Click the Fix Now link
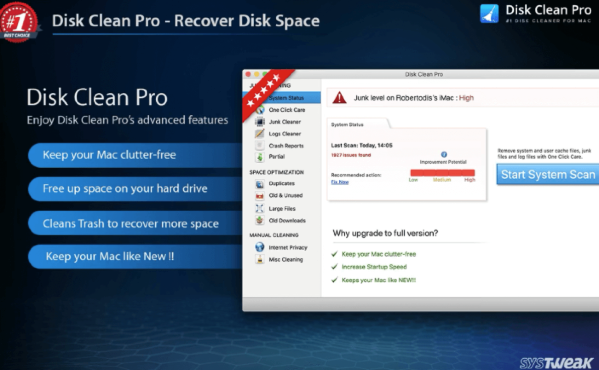 [340, 182]
